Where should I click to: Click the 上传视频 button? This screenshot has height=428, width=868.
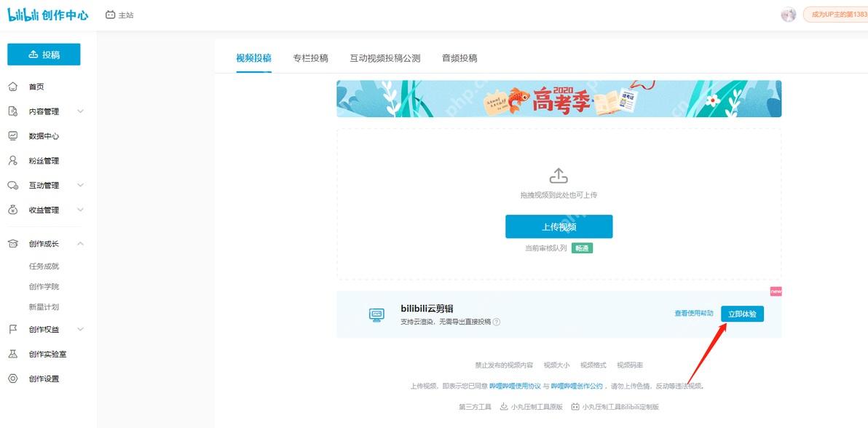point(559,226)
